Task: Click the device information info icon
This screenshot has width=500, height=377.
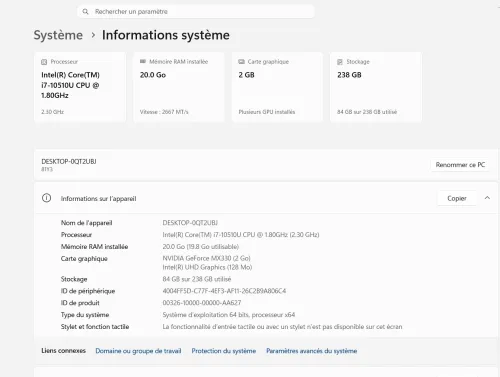Action: pos(47,198)
